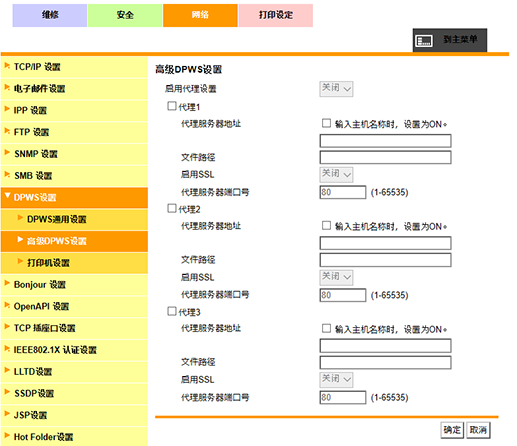Screen dimensions: 517x446
Task: Click arrow icon beside Hot Folder设置
Action: [x=7, y=436]
